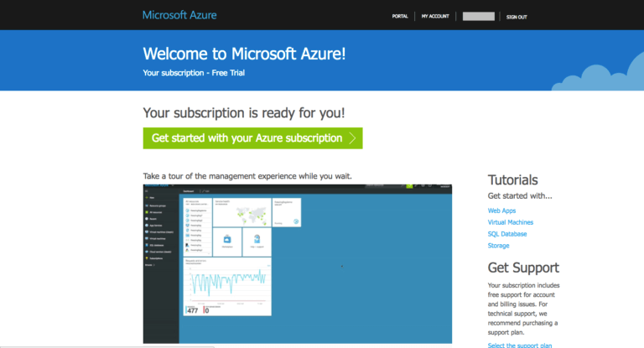Click the Get Support heading
Screen dimensions: 644x348
pos(523,267)
